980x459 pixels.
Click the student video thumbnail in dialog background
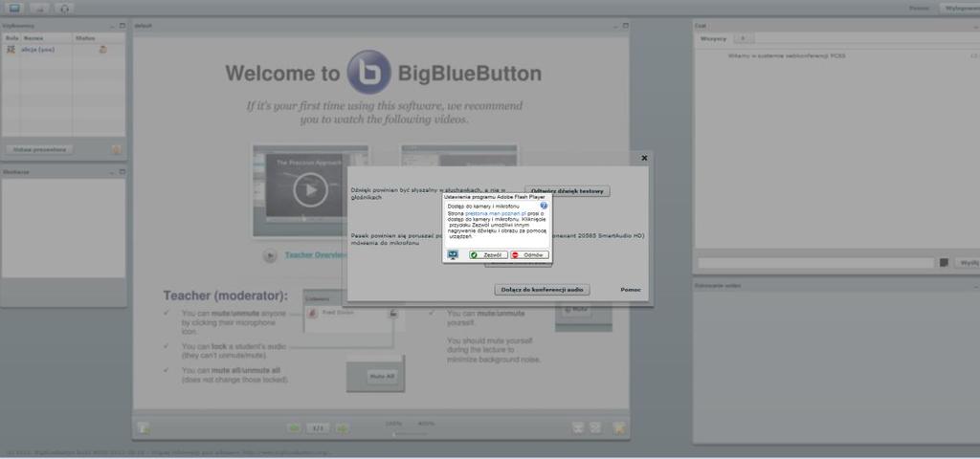click(459, 158)
